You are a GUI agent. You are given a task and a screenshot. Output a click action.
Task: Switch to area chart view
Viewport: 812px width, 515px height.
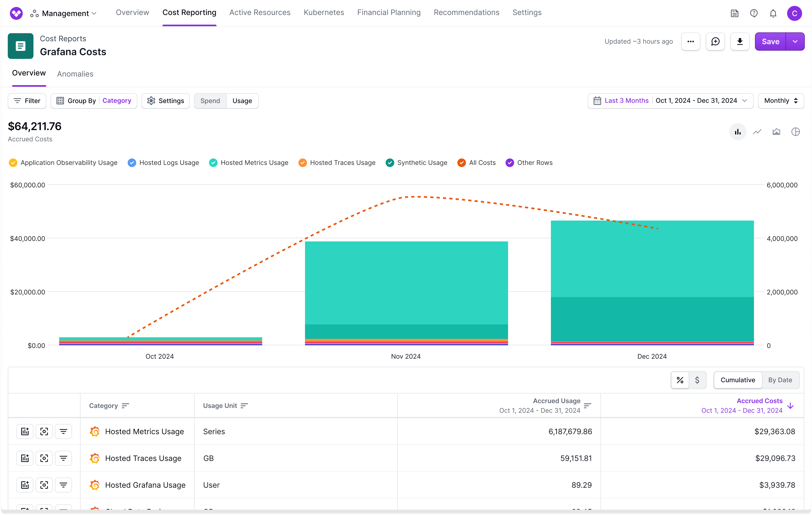tap(776, 132)
